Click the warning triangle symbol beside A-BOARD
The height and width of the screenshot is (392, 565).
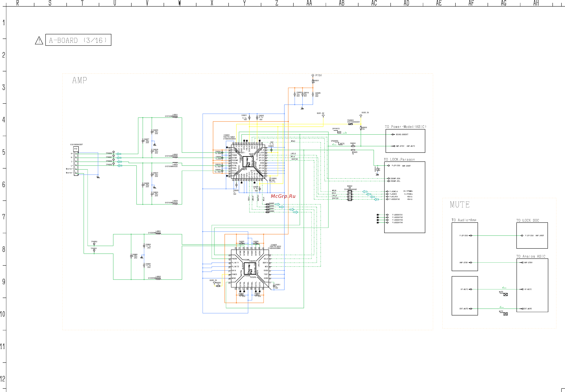[x=39, y=41]
